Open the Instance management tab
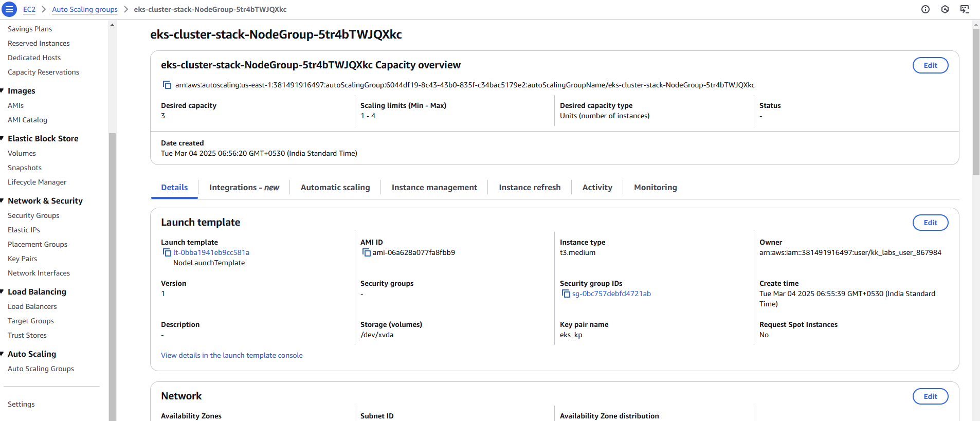 click(434, 188)
